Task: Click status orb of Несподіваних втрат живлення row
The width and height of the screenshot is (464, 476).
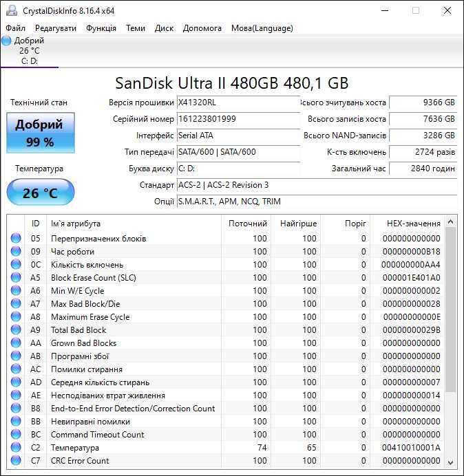Action: [16, 395]
